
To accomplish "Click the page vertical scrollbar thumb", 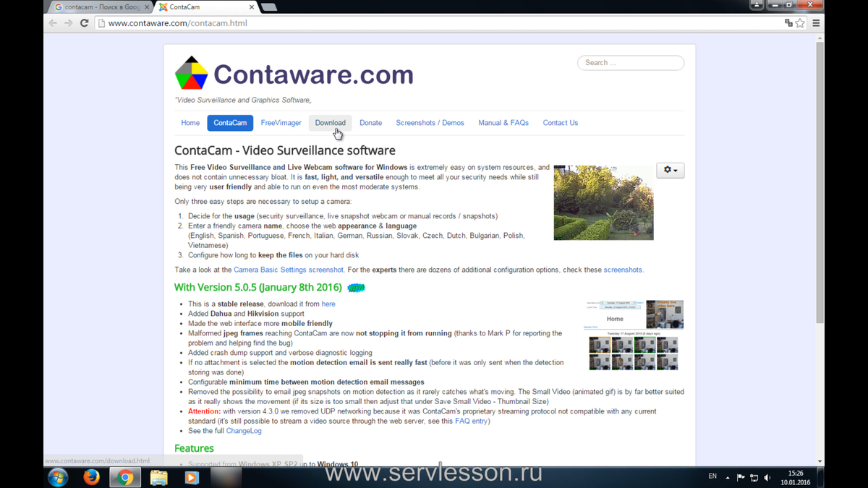I will pyautogui.click(x=820, y=182).
